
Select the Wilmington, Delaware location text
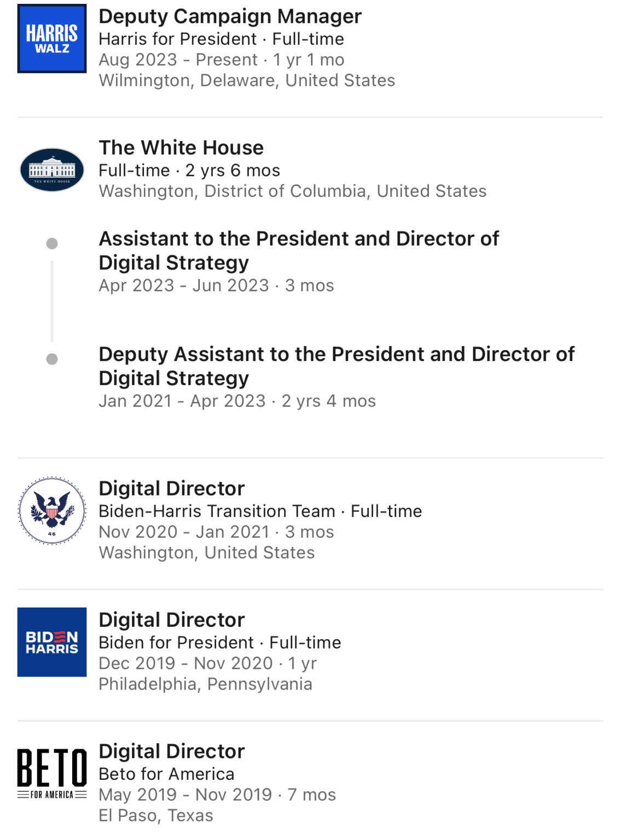[247, 80]
